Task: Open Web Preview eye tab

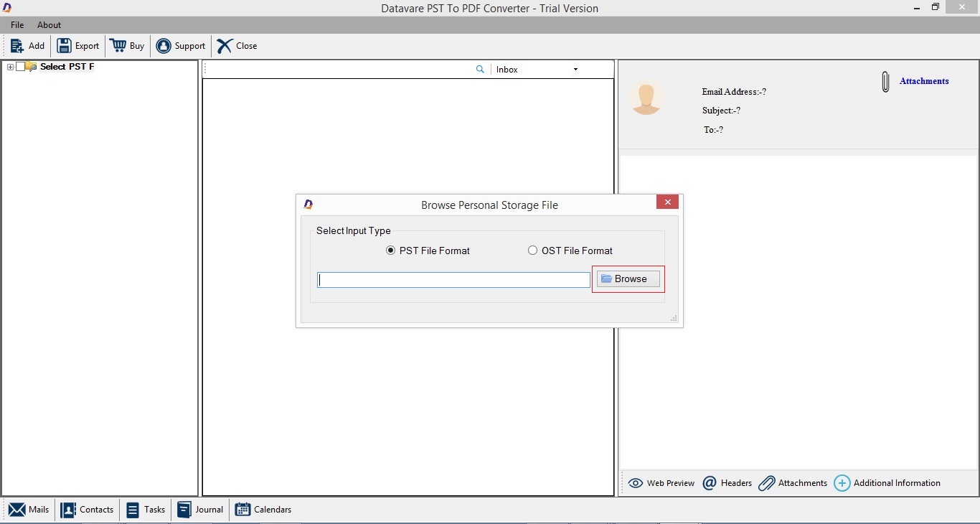Action: coord(661,483)
